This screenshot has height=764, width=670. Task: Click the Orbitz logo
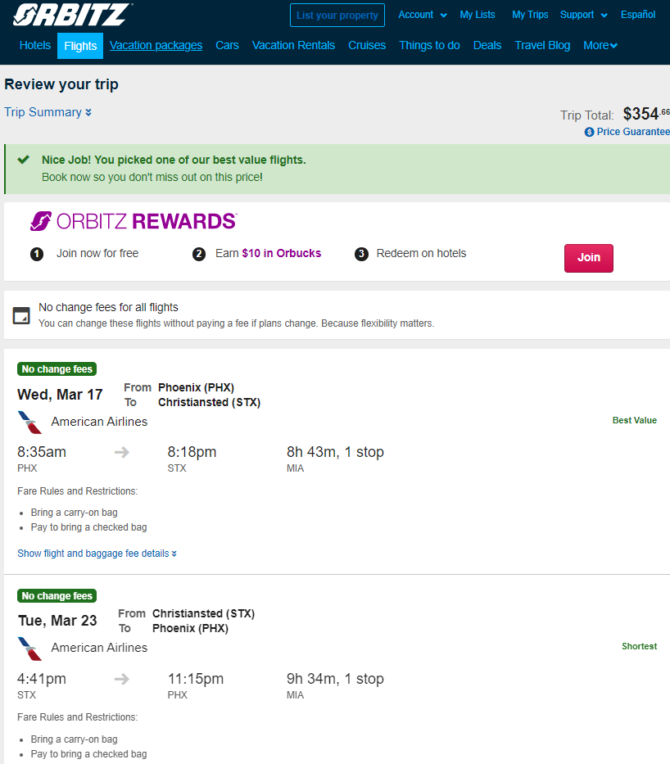[x=72, y=15]
